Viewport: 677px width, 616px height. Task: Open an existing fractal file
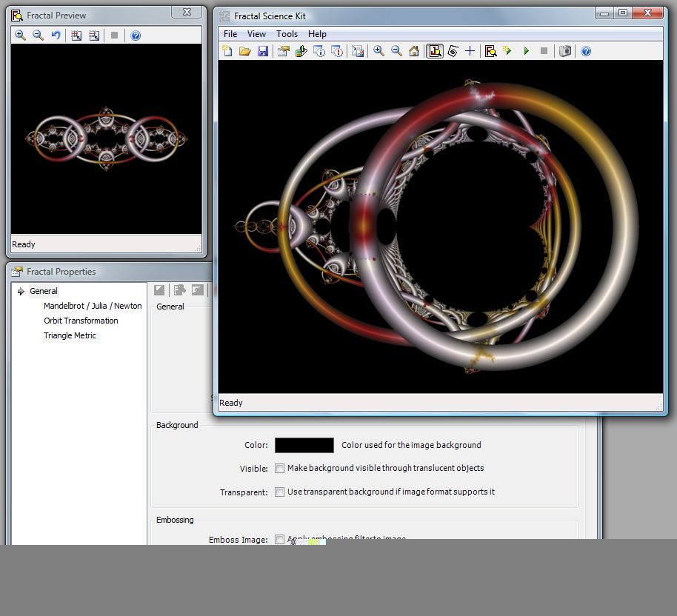pos(245,50)
